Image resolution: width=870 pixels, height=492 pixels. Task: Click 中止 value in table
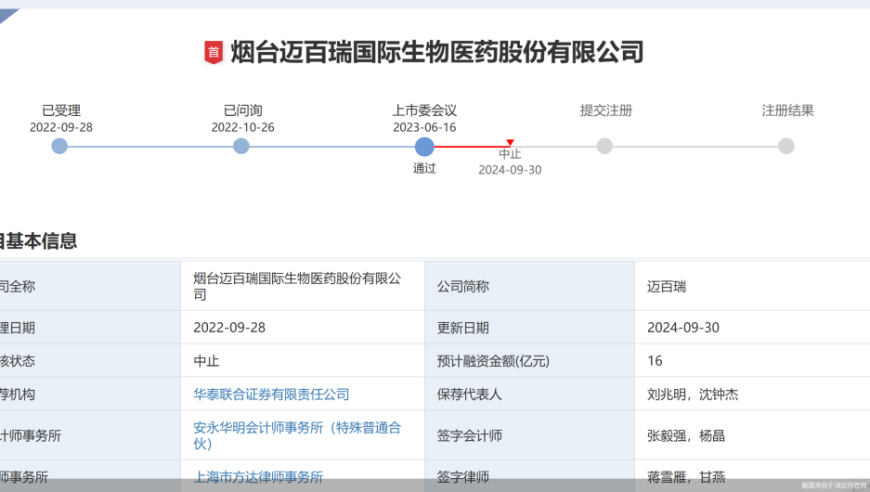[206, 361]
